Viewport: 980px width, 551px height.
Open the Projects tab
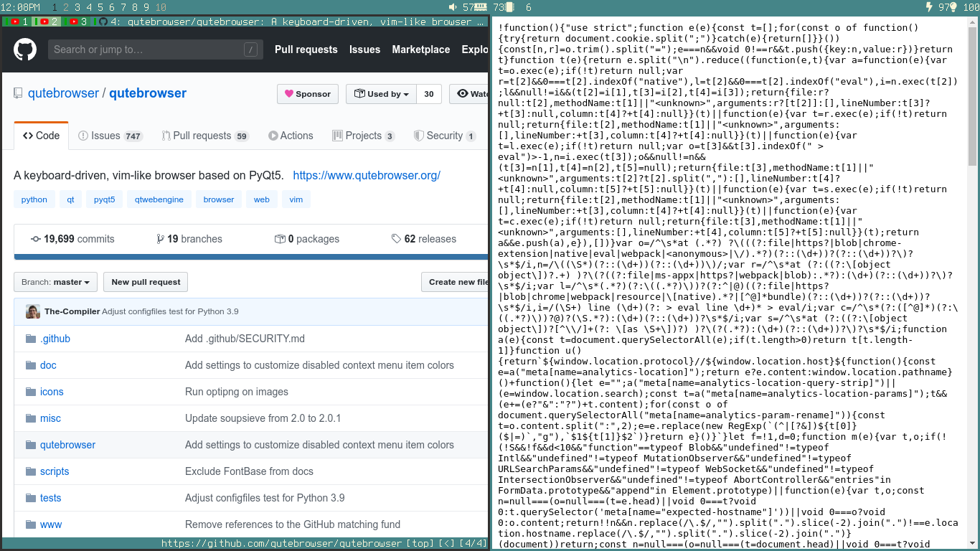pyautogui.click(x=364, y=136)
